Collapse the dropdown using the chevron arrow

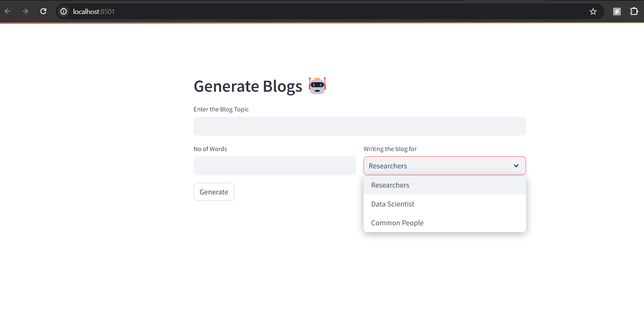[x=516, y=166]
